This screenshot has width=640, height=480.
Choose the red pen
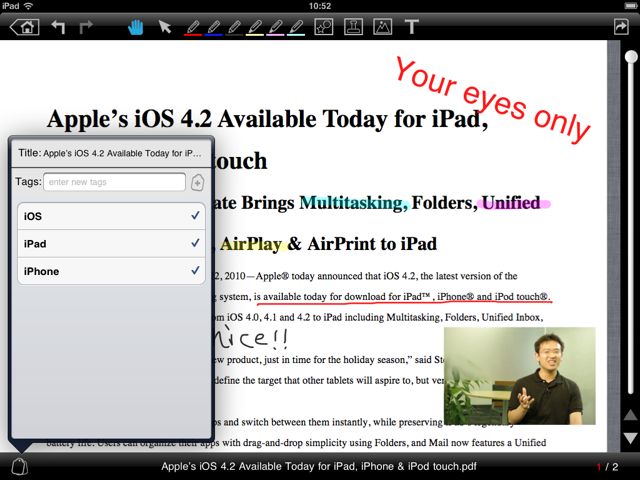coord(193,28)
